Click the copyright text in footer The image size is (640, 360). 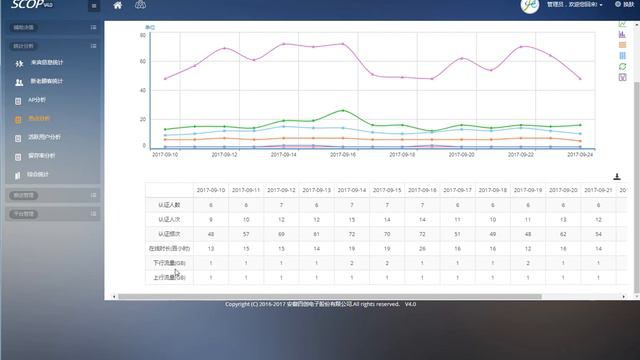pos(320,304)
